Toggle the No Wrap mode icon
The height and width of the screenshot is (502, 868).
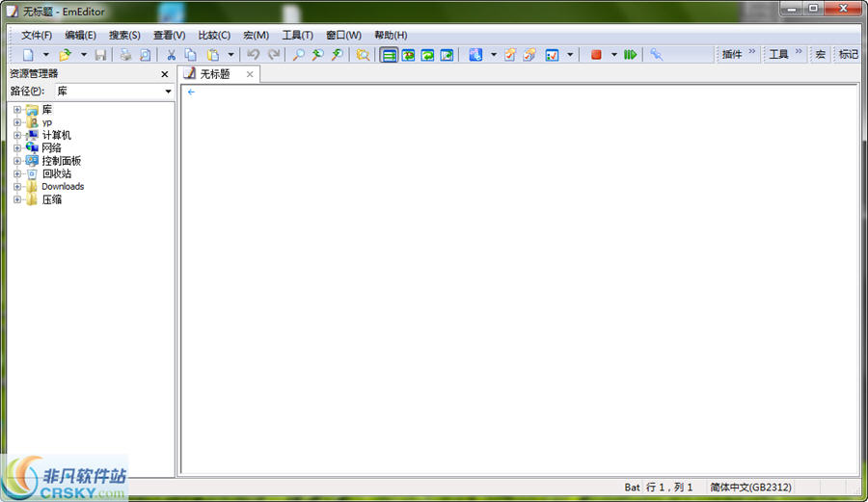coord(390,55)
